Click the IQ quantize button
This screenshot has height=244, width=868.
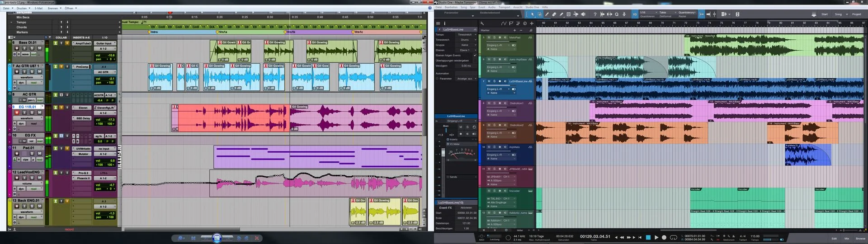[635, 14]
